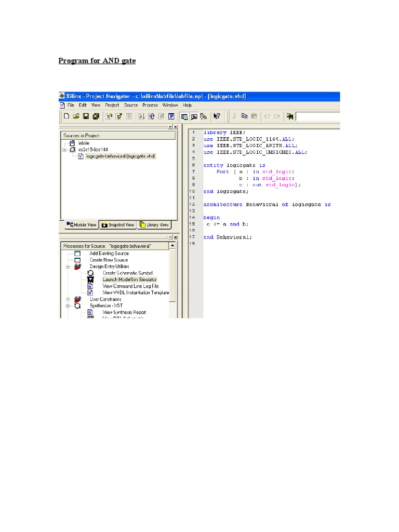Click the View Synthesis Report document icon
This screenshot has width=399, height=532.
pyautogui.click(x=90, y=312)
